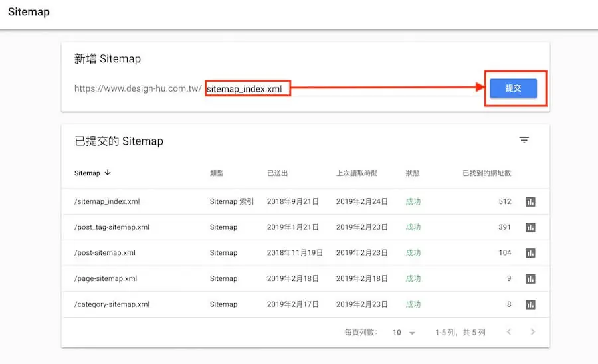Image resolution: width=598 pixels, height=364 pixels.
Task: Click the 上次讀取時間 column header
Action: pyautogui.click(x=357, y=173)
